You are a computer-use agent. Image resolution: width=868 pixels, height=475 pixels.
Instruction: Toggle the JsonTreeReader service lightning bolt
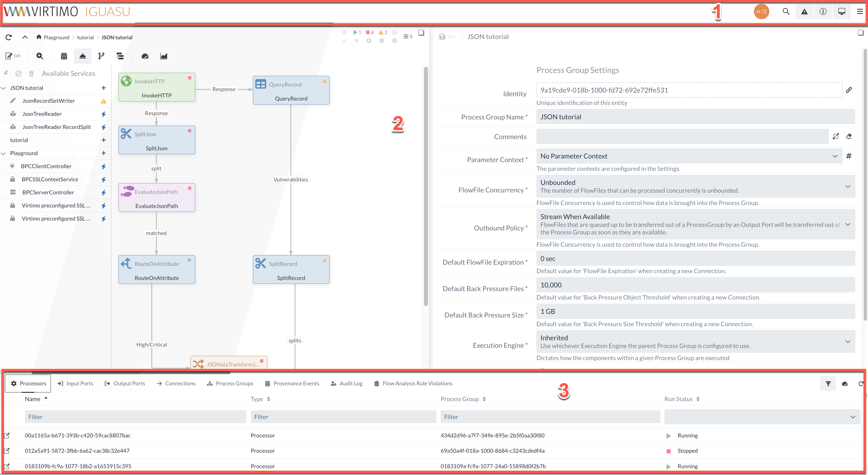(103, 114)
